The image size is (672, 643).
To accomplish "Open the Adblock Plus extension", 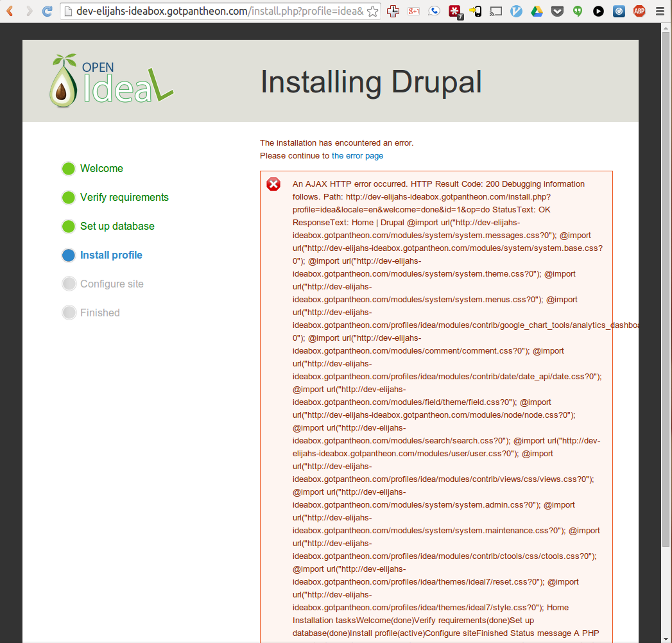I will (639, 11).
